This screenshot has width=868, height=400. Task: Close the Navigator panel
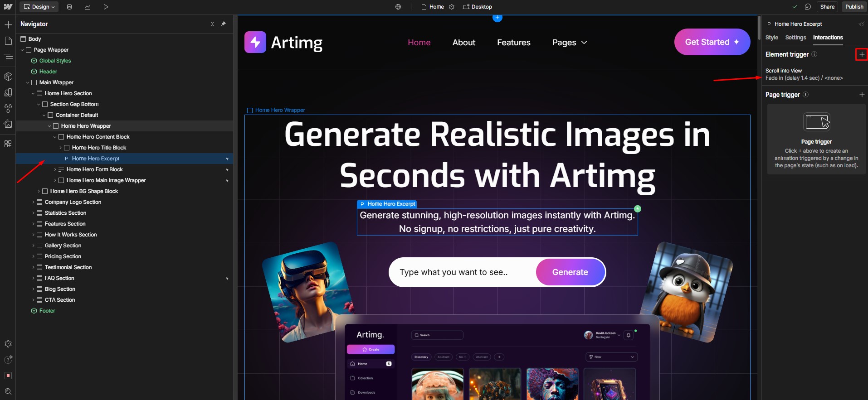pos(212,24)
